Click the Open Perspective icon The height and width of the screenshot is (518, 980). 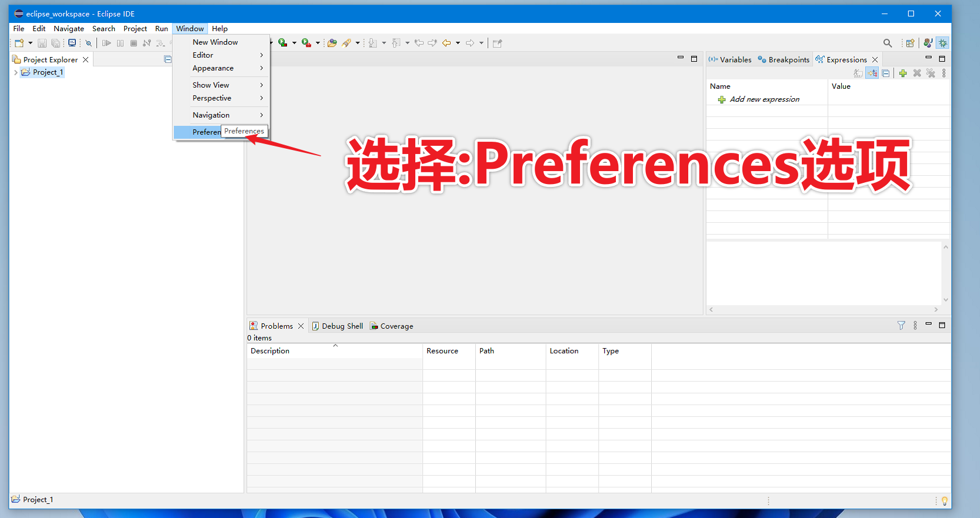[x=910, y=43]
